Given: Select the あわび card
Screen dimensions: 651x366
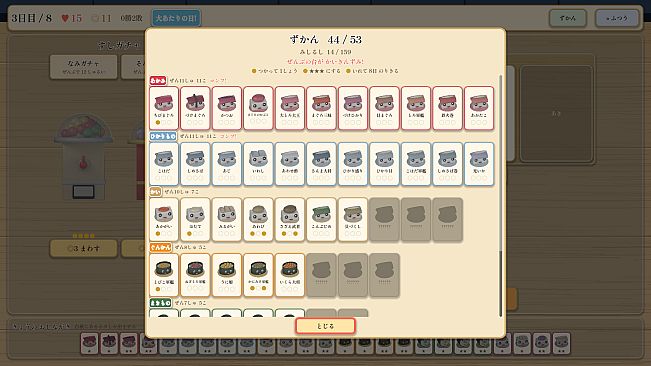Looking at the screenshot, I should [259, 220].
